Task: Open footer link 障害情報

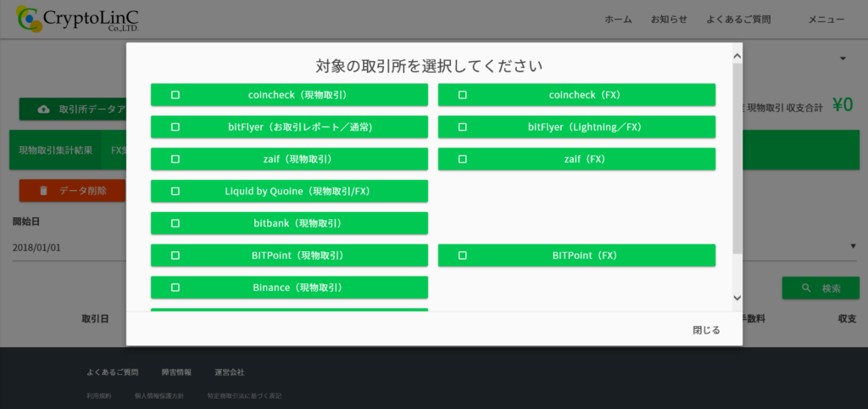Action: pyautogui.click(x=176, y=373)
